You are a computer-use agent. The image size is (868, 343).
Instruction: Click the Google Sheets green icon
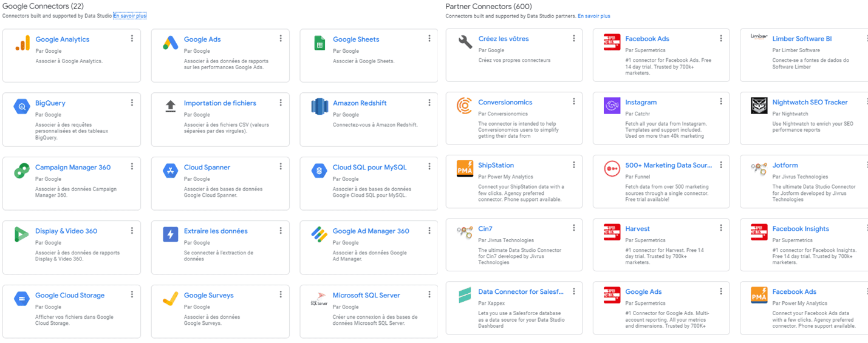pos(319,43)
